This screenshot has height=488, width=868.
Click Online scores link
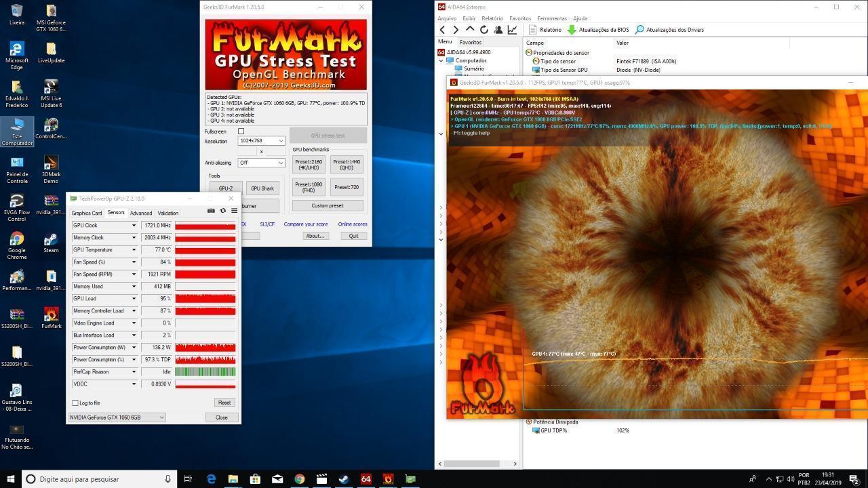point(353,224)
